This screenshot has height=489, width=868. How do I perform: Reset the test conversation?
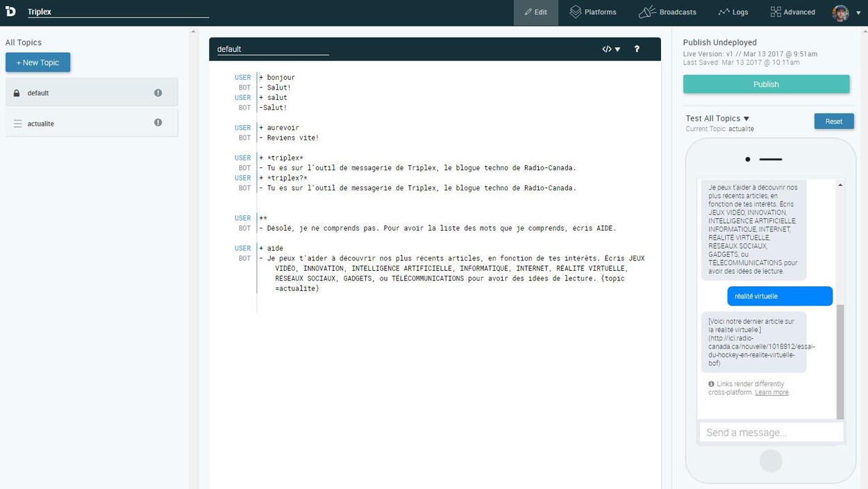click(834, 122)
